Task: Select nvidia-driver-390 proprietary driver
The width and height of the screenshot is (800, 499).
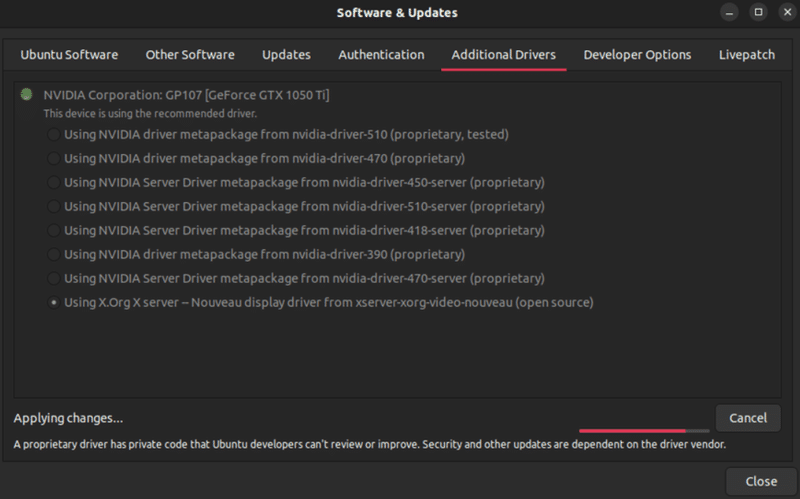Action: (53, 254)
